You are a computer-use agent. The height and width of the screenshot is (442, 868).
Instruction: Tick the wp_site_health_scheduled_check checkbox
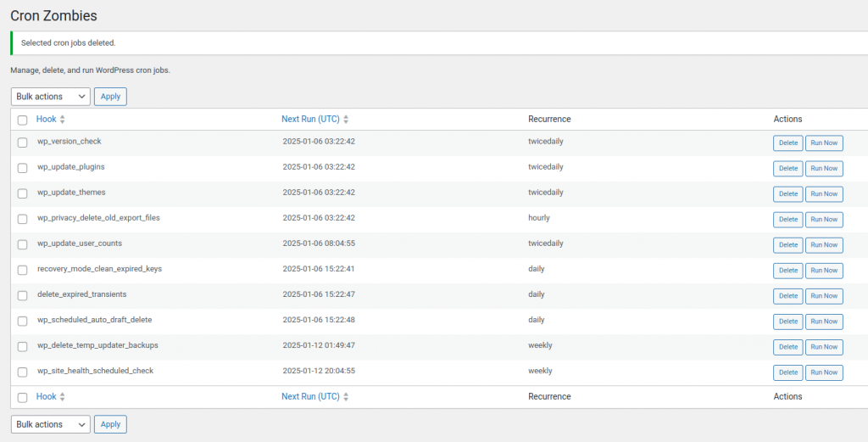(x=23, y=372)
